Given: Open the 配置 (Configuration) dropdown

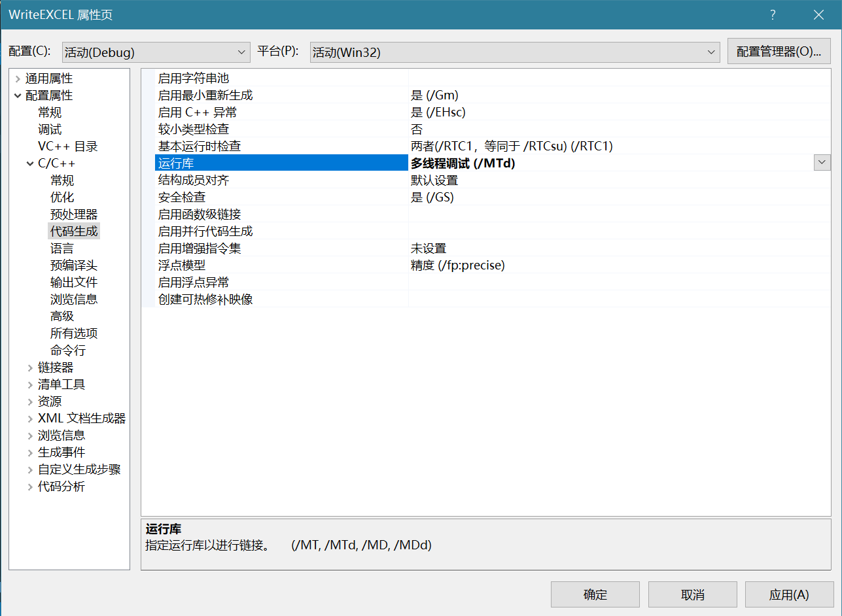Looking at the screenshot, I should click(x=156, y=52).
